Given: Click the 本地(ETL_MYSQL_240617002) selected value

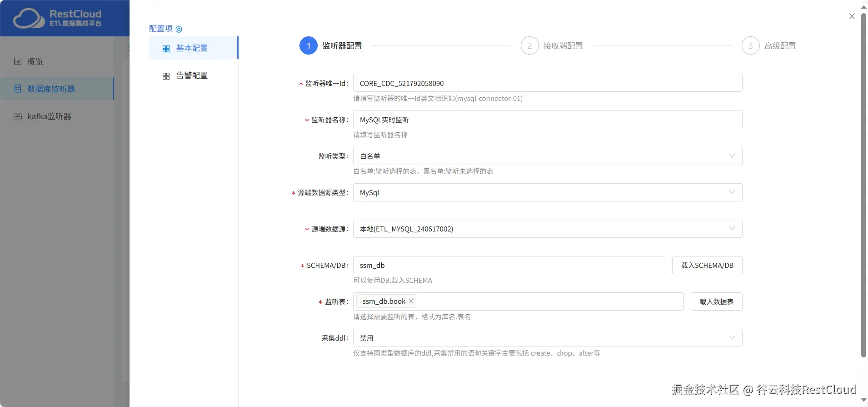Looking at the screenshot, I should pos(406,229).
